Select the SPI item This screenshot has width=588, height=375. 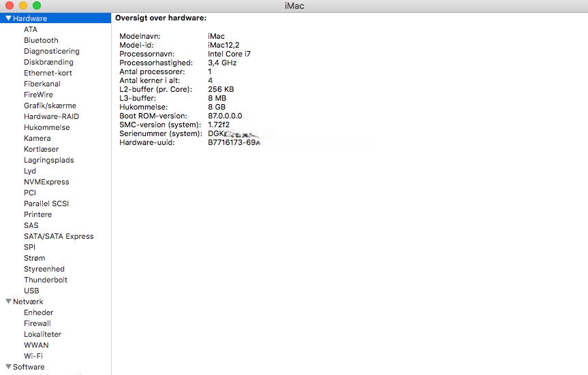click(29, 247)
